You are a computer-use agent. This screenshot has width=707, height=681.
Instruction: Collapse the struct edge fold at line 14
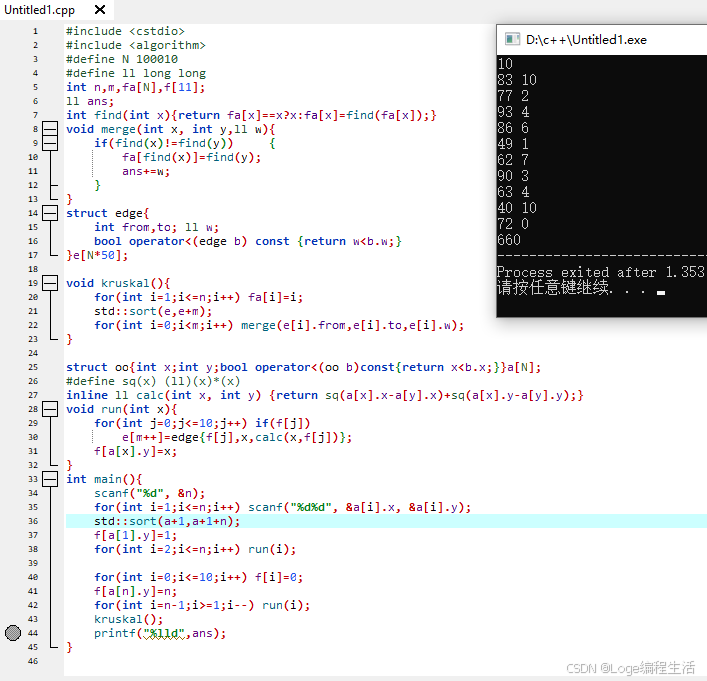(x=50, y=213)
